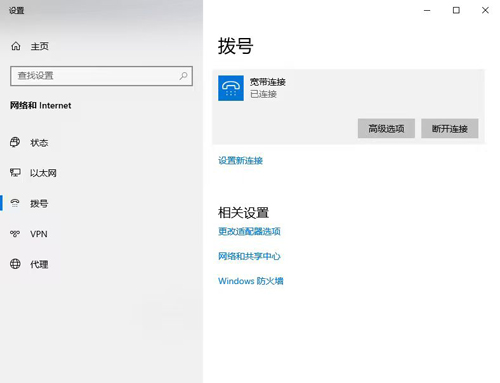
Task: Open the 代理 proxy section
Action: pyautogui.click(x=39, y=264)
